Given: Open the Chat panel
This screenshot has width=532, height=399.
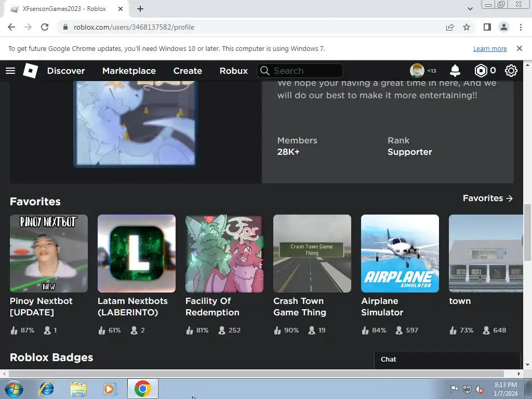Looking at the screenshot, I should (x=447, y=360).
